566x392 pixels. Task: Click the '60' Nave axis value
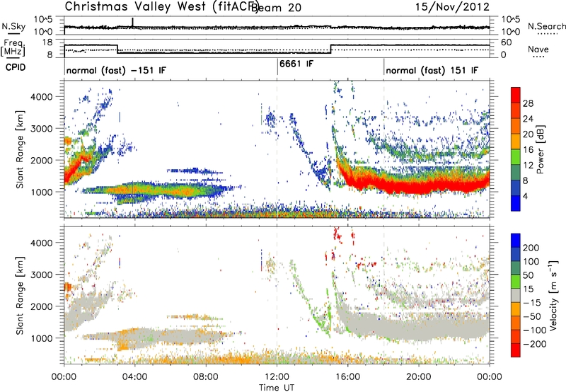coord(507,42)
